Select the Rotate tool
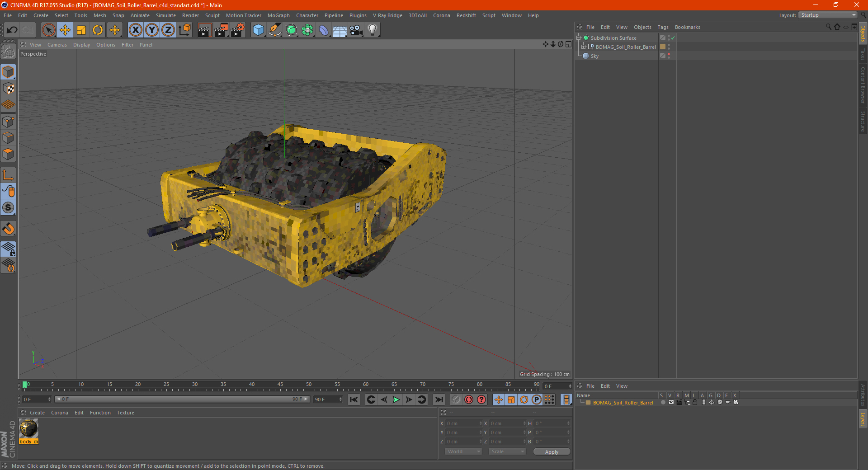868x470 pixels. coord(98,30)
